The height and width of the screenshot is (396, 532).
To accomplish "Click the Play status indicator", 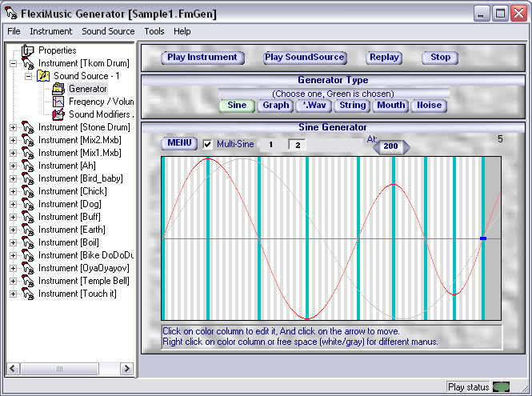I will [501, 387].
